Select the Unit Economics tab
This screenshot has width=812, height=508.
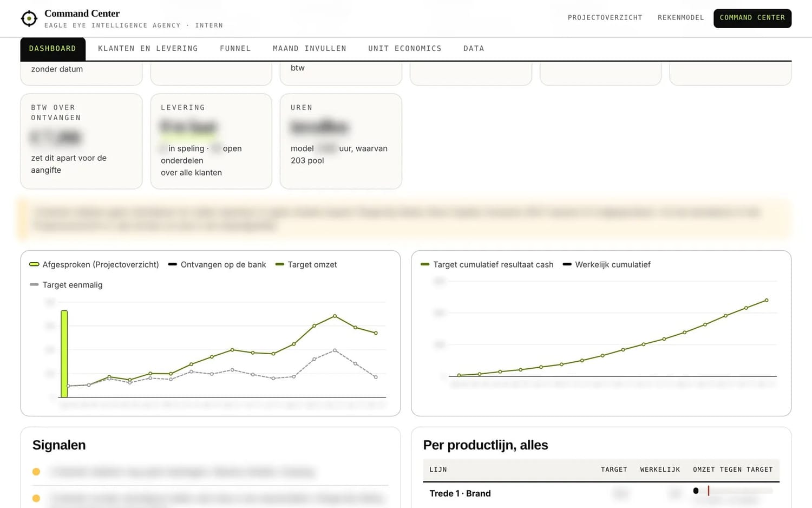tap(405, 49)
